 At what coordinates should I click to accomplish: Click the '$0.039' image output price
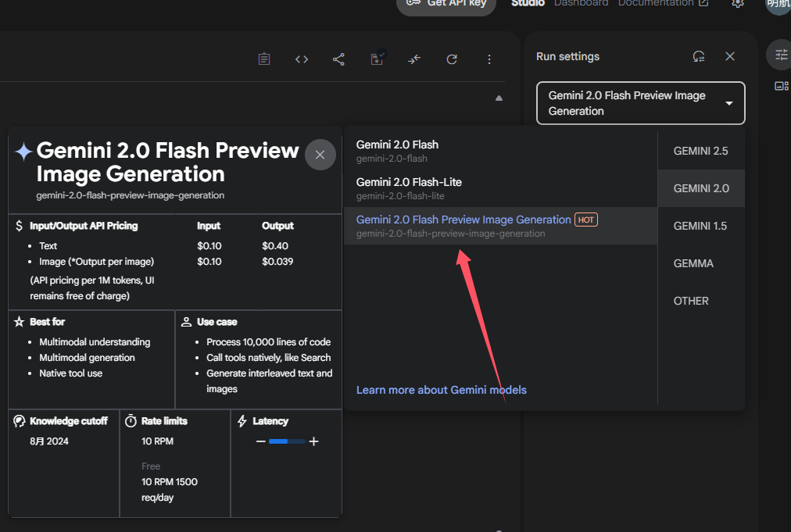click(277, 261)
